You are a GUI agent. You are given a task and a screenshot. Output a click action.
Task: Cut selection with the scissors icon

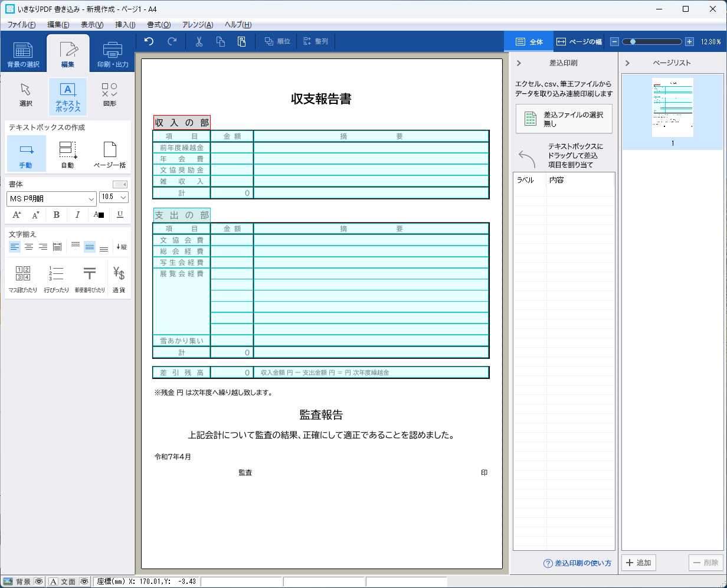point(199,41)
